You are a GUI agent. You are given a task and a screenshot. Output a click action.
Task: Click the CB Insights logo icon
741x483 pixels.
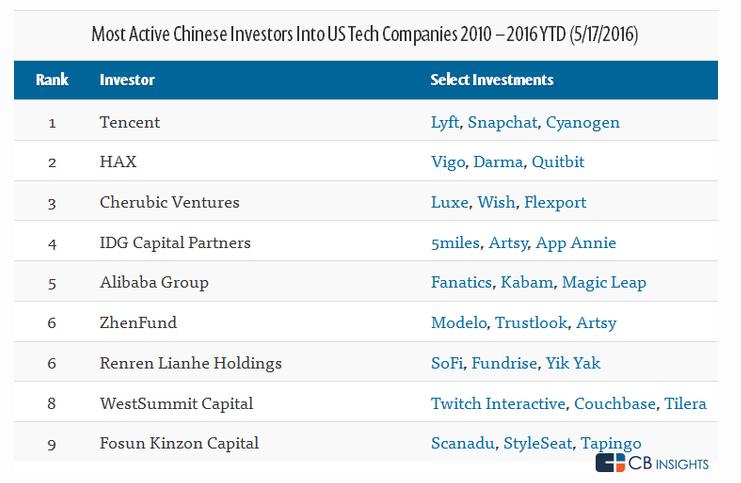click(611, 463)
